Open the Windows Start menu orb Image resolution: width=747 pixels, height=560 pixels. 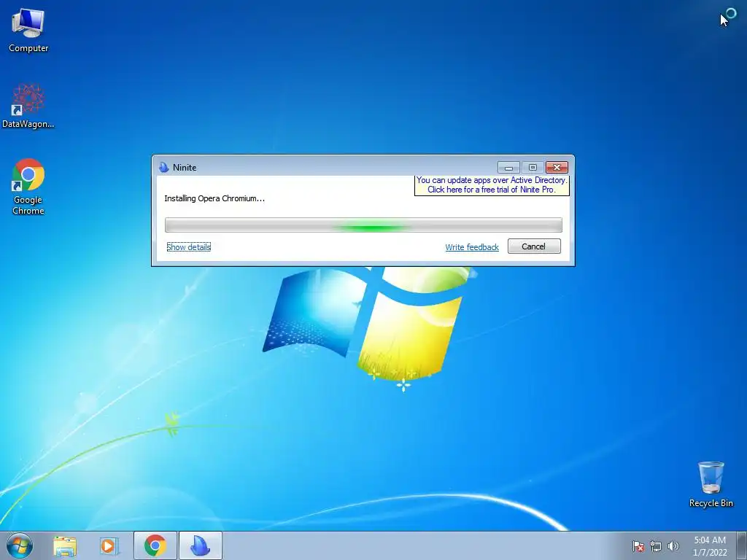click(x=20, y=545)
